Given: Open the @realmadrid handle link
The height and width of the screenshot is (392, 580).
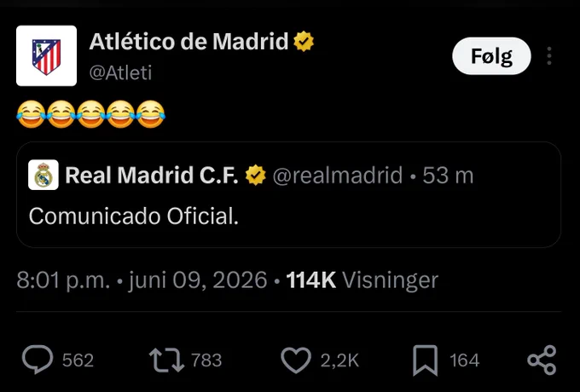Looking at the screenshot, I should [x=338, y=175].
